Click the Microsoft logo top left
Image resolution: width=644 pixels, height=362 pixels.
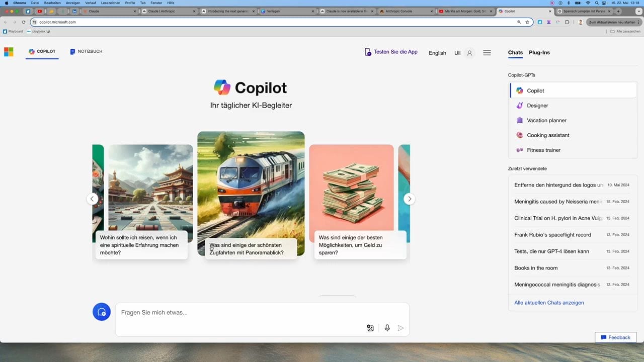9,51
